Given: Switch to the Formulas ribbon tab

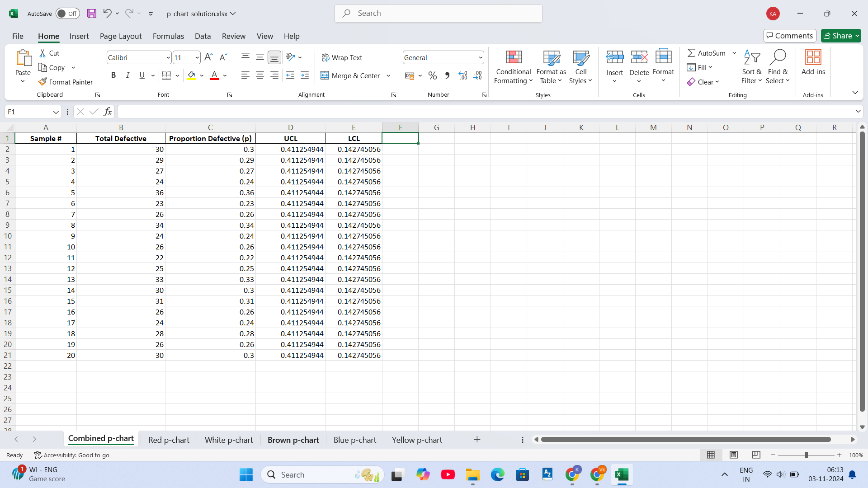Looking at the screenshot, I should pos(168,36).
